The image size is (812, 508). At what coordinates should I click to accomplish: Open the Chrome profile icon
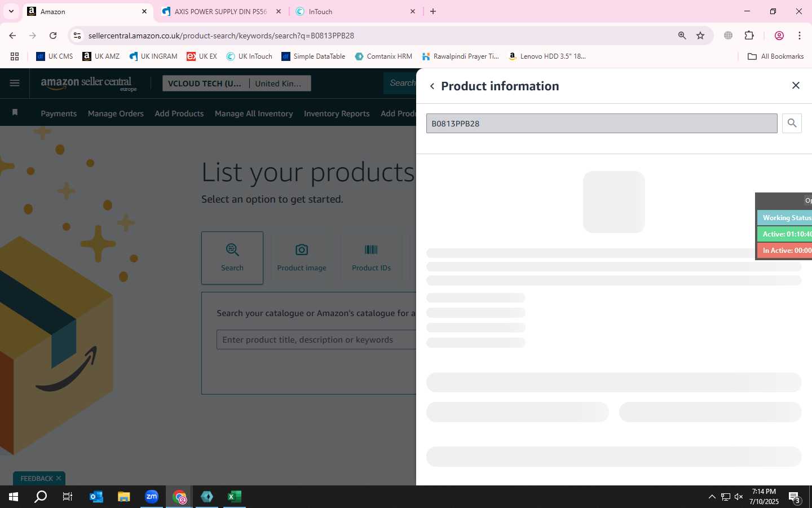(x=779, y=36)
